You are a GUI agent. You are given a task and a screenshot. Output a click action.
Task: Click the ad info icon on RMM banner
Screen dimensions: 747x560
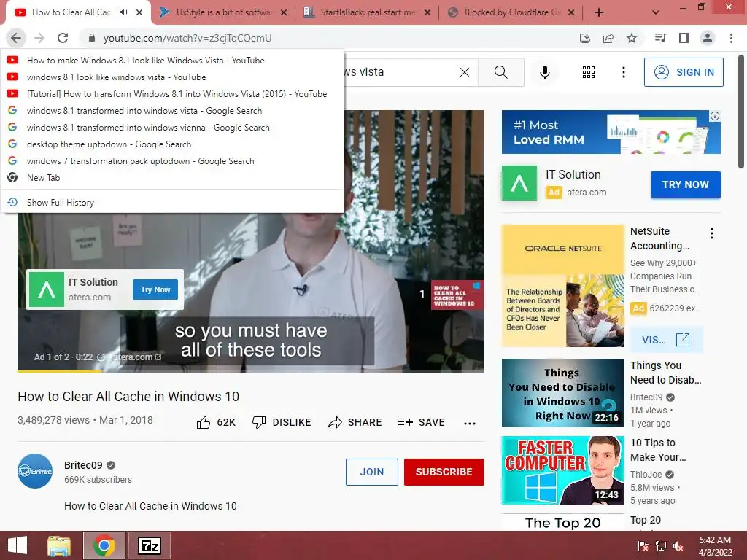pyautogui.click(x=715, y=116)
